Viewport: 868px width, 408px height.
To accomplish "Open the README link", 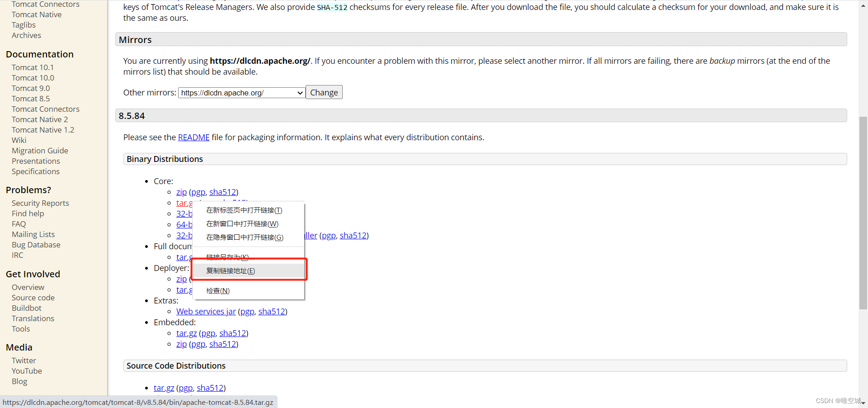I will (x=193, y=138).
